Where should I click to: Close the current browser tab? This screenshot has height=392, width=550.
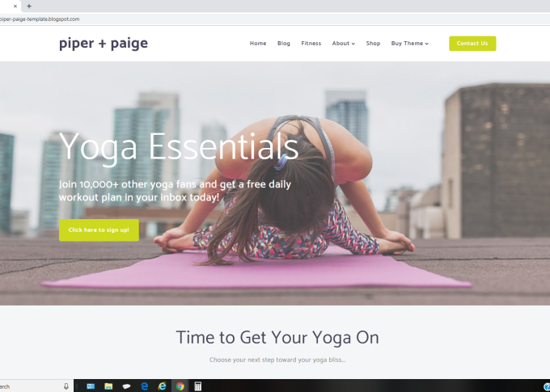15,6
